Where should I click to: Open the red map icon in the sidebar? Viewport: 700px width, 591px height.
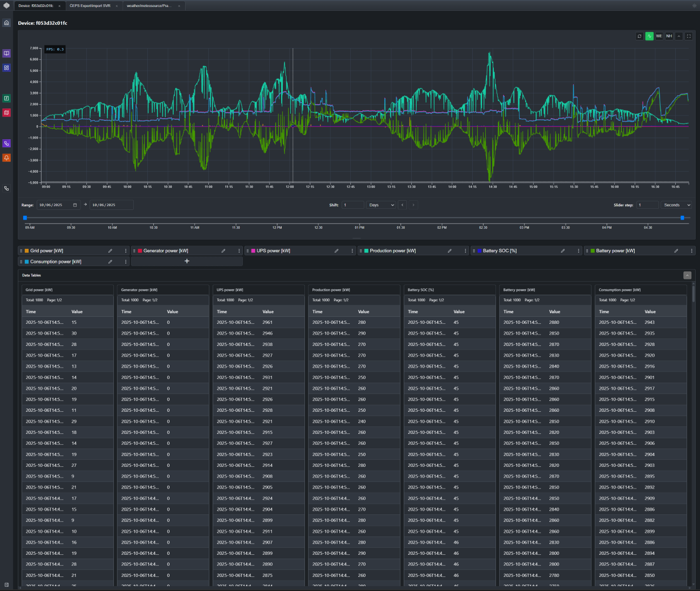click(x=6, y=113)
